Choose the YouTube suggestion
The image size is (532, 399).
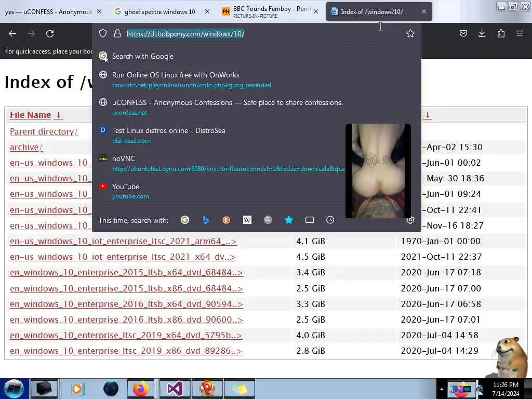pos(220,191)
